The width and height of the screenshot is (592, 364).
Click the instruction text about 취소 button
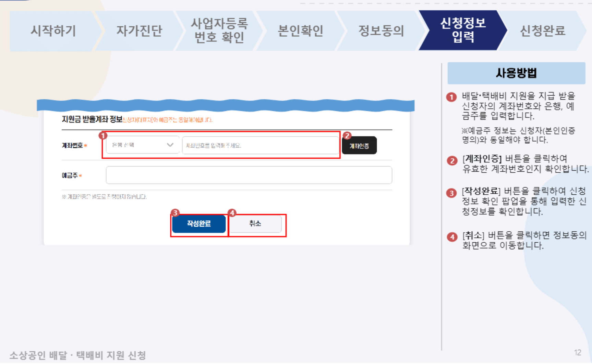(524, 240)
